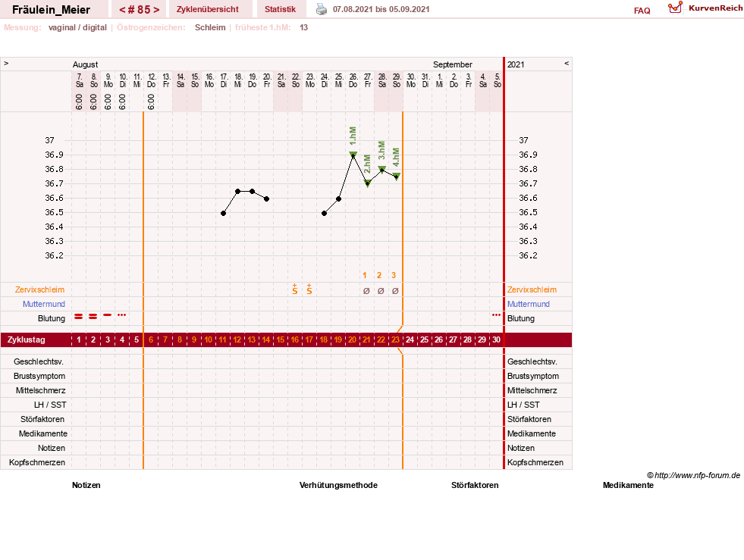Viewport: 744px width, 560px height.
Task: Select cycle day 30 in the Zyklustag bar
Action: [496, 340]
